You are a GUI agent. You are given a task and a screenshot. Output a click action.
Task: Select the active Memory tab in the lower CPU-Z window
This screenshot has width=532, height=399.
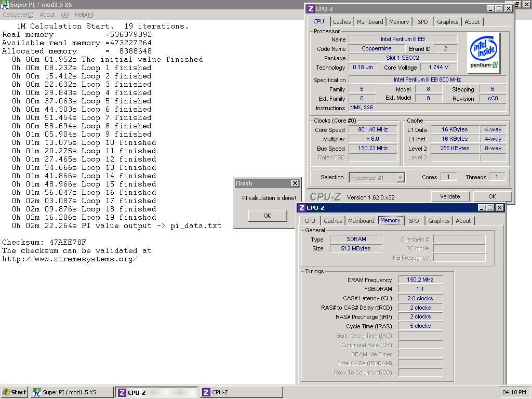(390, 220)
